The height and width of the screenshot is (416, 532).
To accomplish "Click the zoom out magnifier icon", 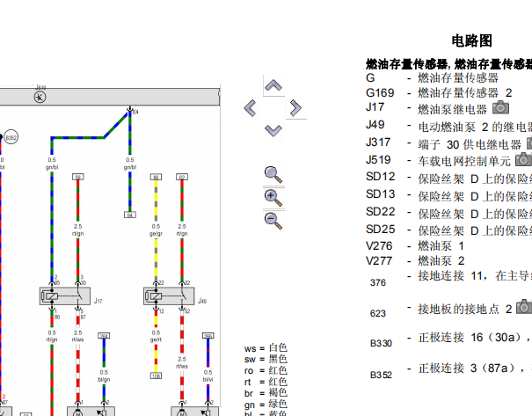I will point(273,220).
